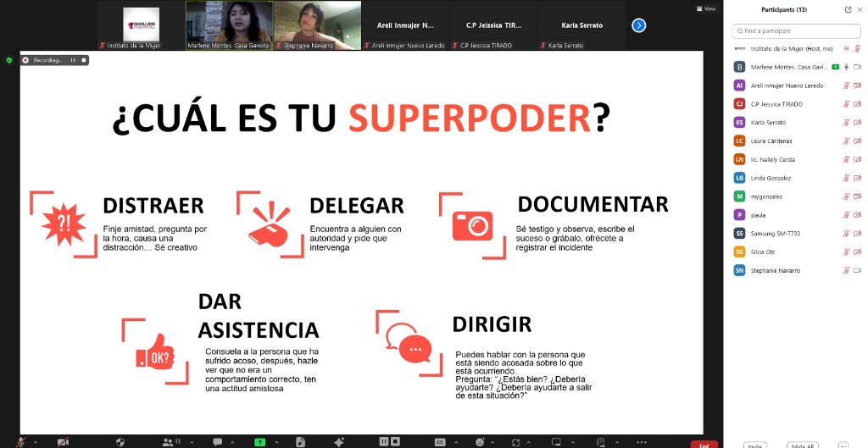Stop the recording from the bottom toolbar
This screenshot has height=448, width=868.
point(395,441)
